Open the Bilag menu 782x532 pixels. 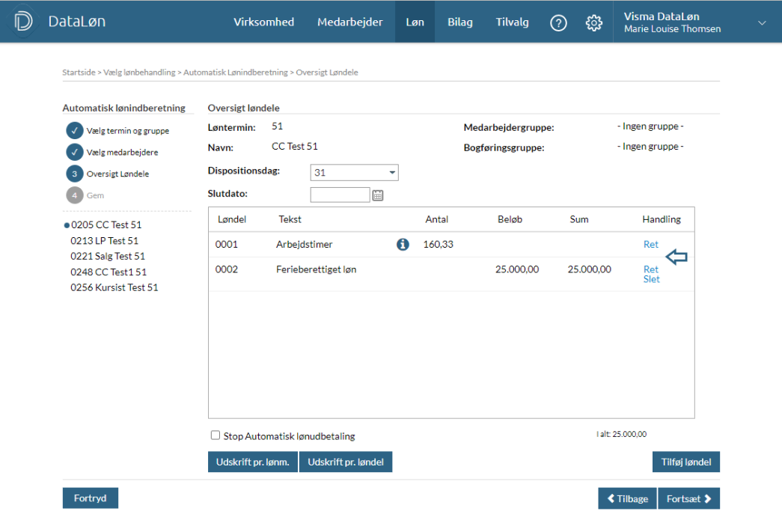tap(459, 22)
